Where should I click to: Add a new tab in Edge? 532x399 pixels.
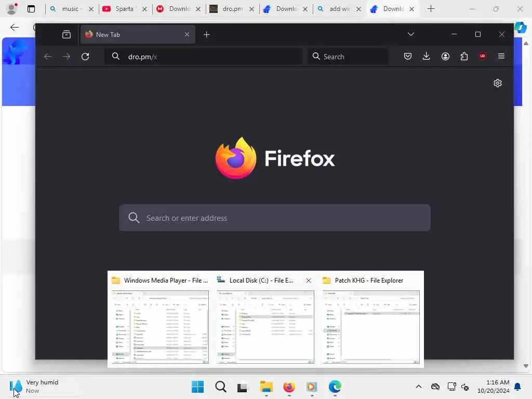(431, 9)
